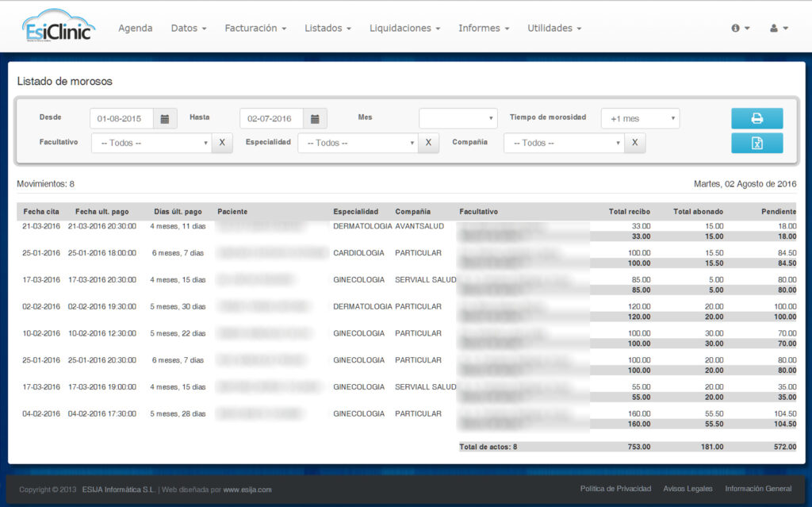The height and width of the screenshot is (507, 812).
Task: Open the Agenda page
Action: point(135,28)
